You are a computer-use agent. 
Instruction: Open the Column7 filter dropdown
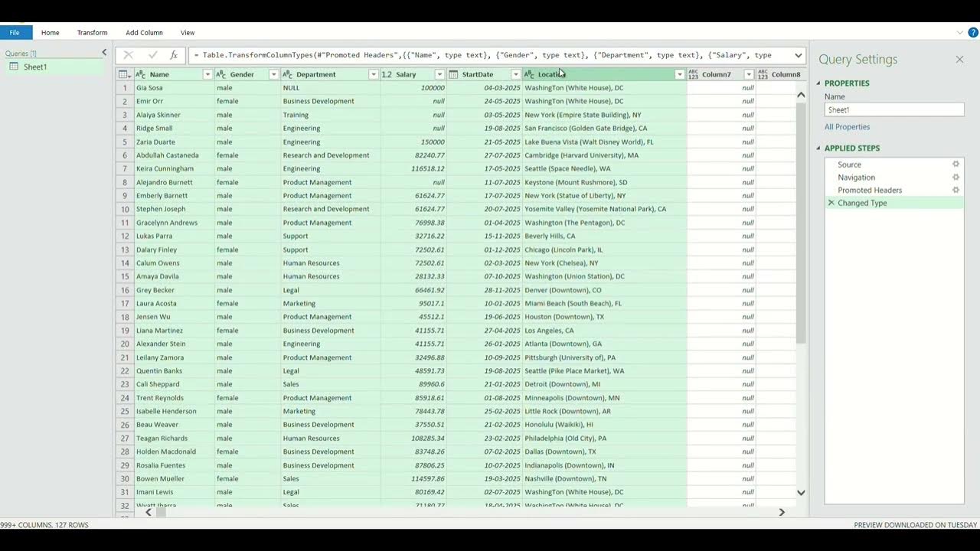pos(749,74)
